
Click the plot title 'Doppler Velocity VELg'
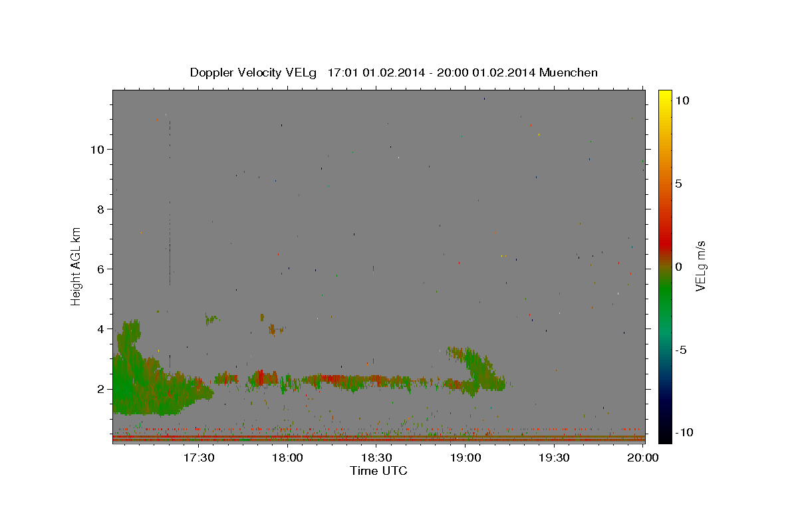click(255, 72)
